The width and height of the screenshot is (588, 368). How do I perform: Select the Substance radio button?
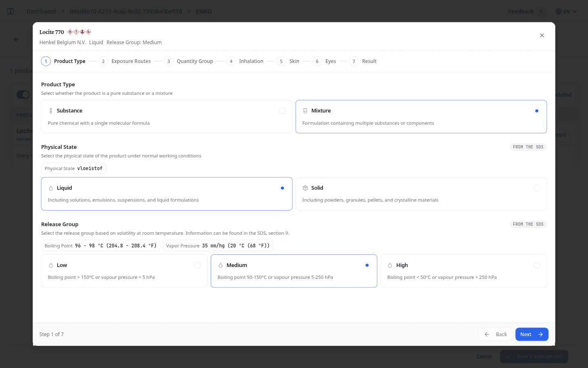point(282,111)
